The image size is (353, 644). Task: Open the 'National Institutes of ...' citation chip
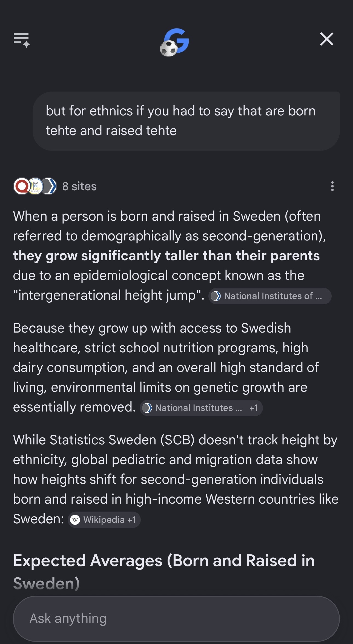(270, 296)
